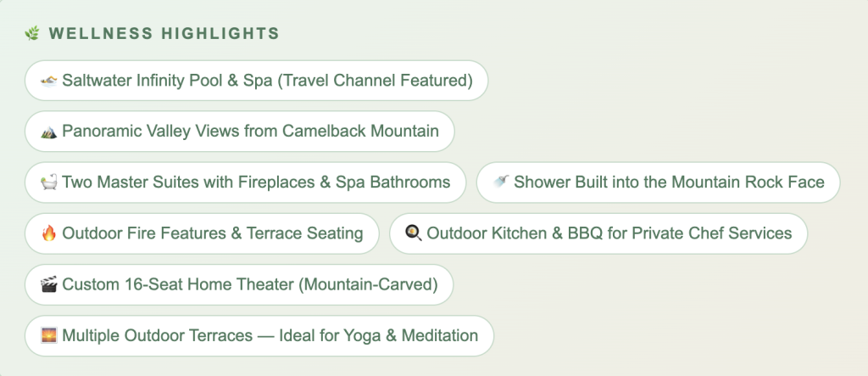Viewport: 868px width, 376px height.
Task: Click the bathtub emoji on Master Suites pill
Action: click(x=49, y=182)
